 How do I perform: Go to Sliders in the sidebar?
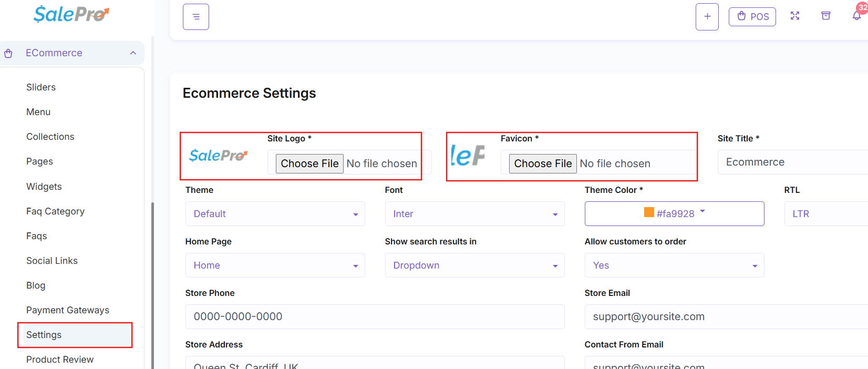click(x=41, y=87)
